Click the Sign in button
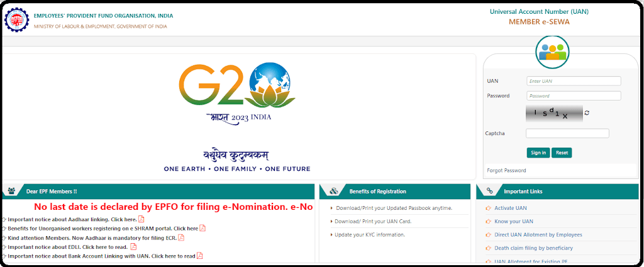Image resolution: width=644 pixels, height=267 pixels. tap(538, 153)
